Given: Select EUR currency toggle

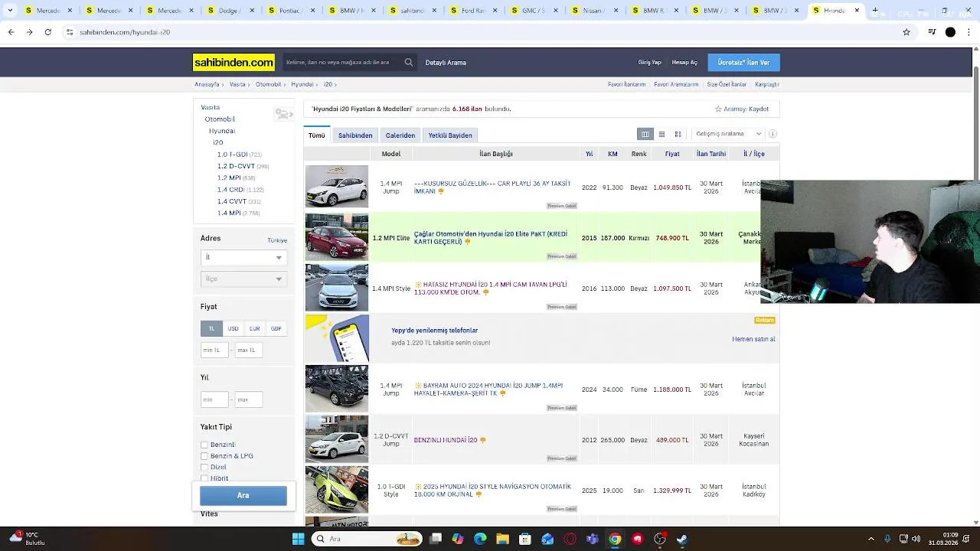Looking at the screenshot, I should (x=254, y=328).
